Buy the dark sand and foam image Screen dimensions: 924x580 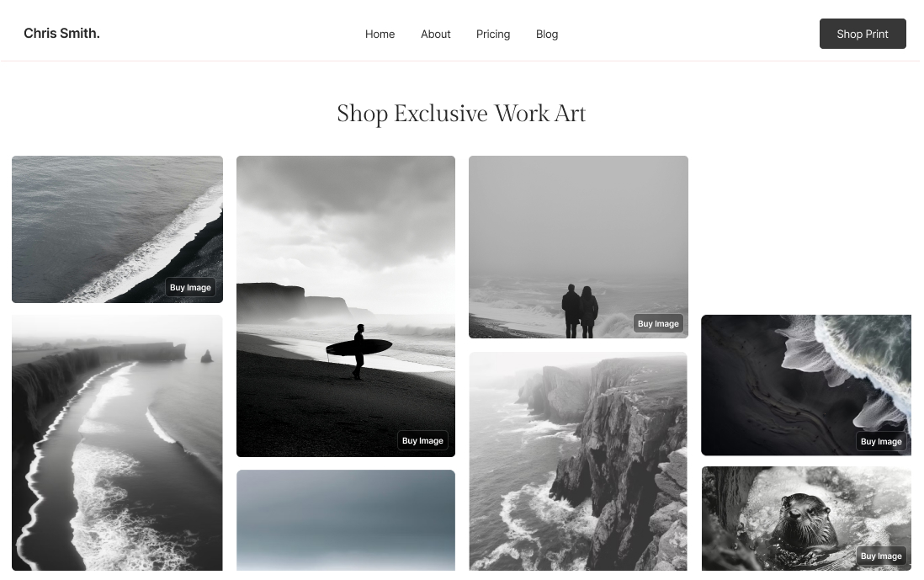click(x=881, y=441)
